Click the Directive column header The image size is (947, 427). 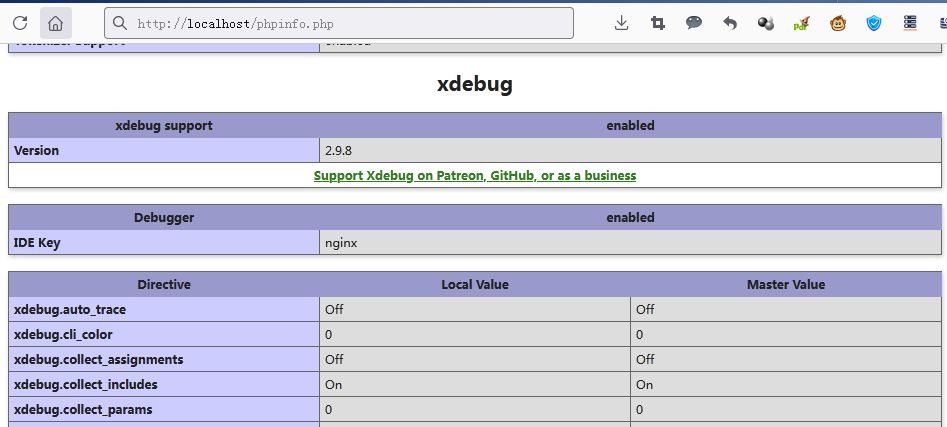tap(164, 284)
